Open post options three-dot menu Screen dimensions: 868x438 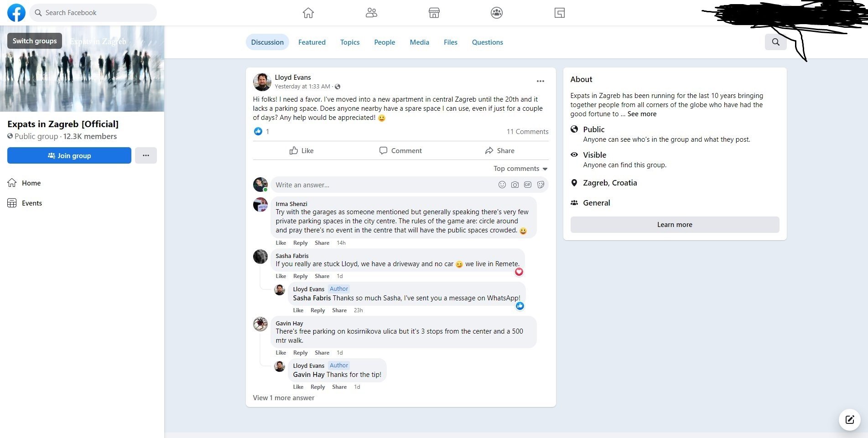(x=540, y=81)
